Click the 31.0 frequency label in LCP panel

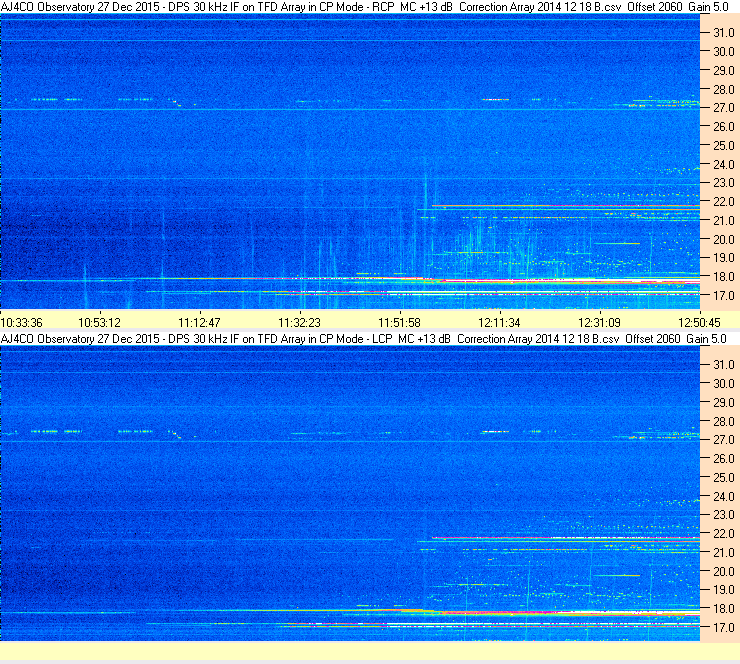tap(724, 365)
